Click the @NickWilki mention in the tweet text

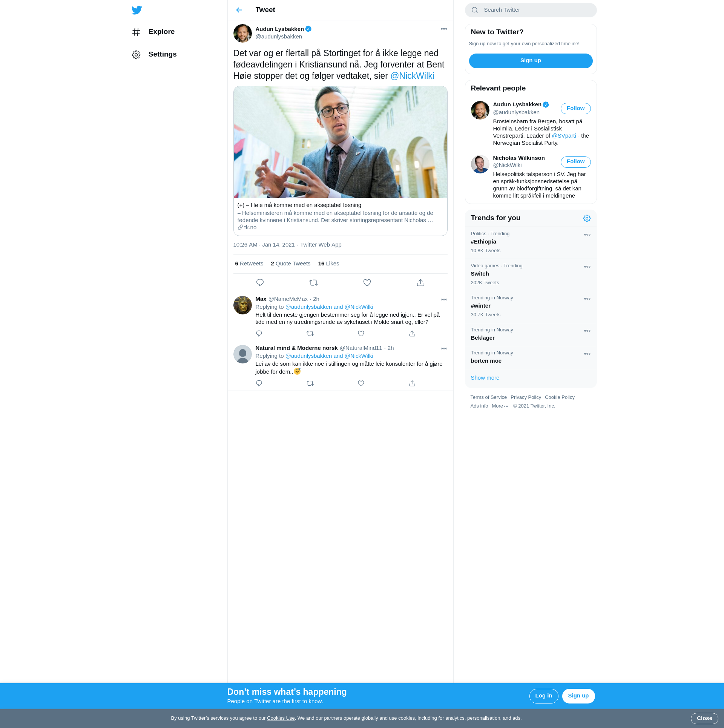coord(412,76)
